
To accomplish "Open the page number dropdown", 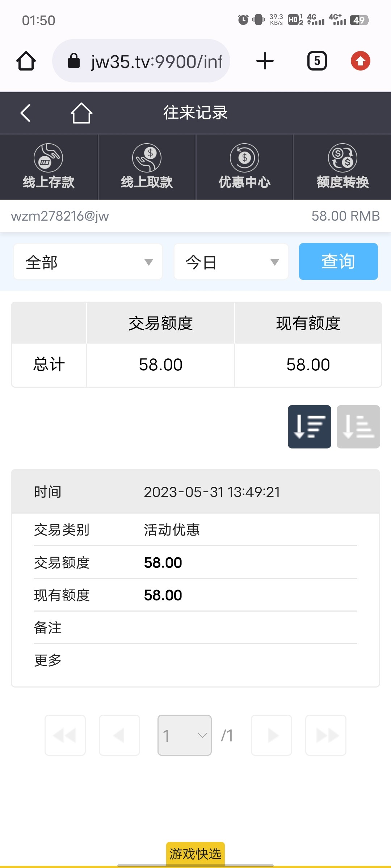I will (185, 735).
